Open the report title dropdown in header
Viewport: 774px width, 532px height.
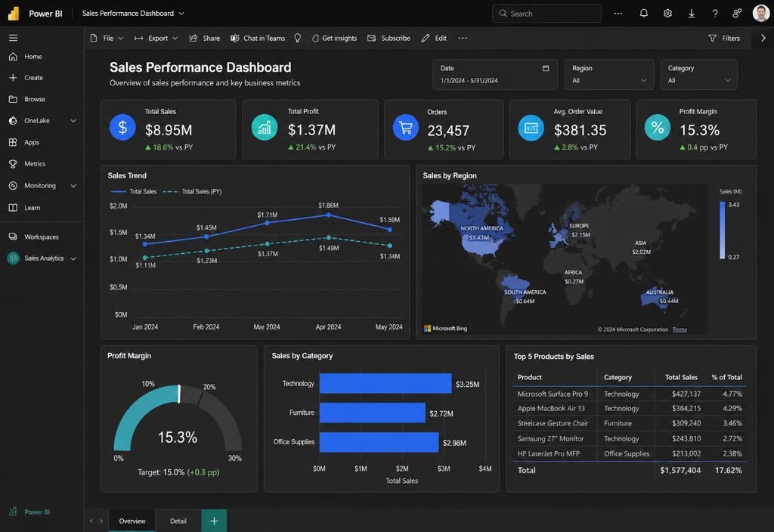[133, 14]
